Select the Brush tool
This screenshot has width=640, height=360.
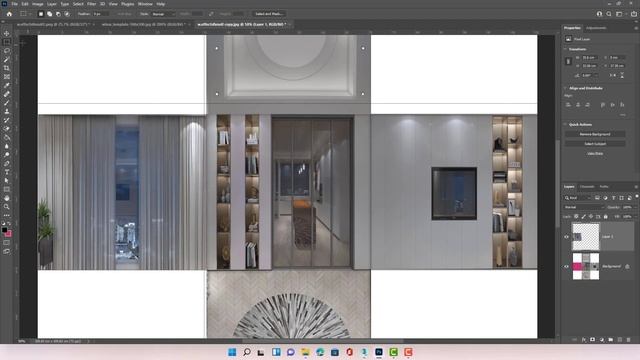pyautogui.click(x=7, y=103)
